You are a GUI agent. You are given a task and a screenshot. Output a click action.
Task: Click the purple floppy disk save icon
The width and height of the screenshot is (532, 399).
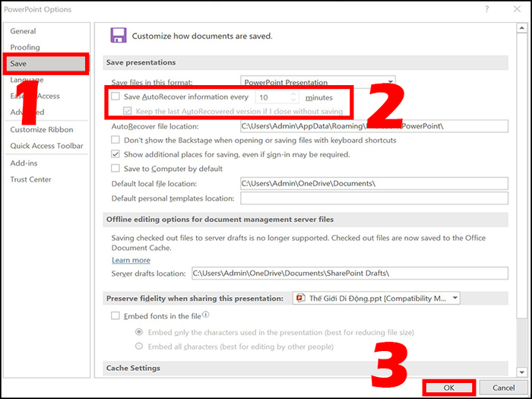pyautogui.click(x=119, y=35)
